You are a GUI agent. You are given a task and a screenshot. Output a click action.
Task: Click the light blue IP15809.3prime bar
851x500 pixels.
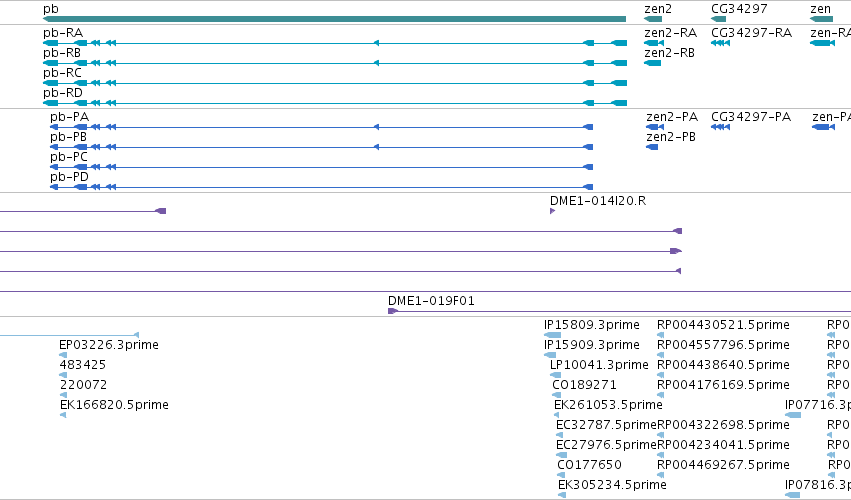[552, 335]
